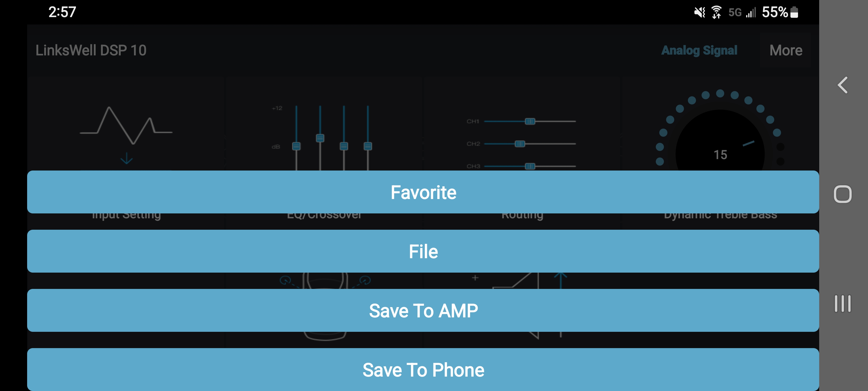Click the LinksWell DSP 10 title
Image resolution: width=868 pixels, height=391 pixels.
(91, 51)
